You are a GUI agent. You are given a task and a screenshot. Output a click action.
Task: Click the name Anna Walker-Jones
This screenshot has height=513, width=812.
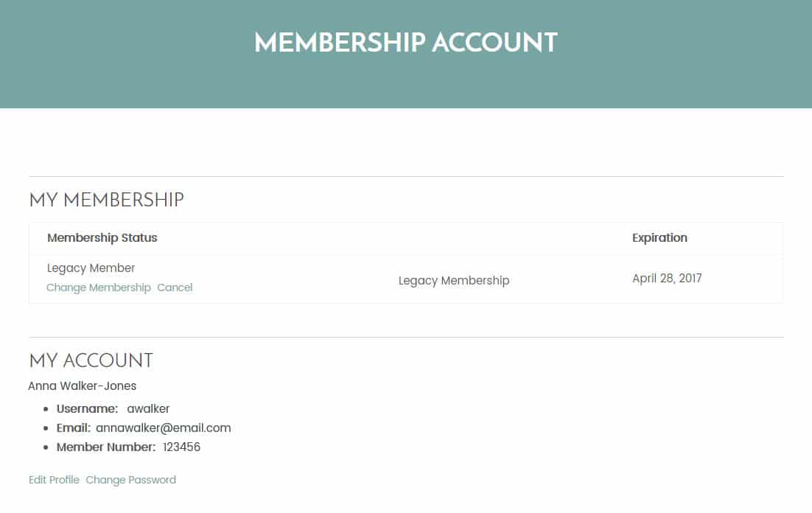82,385
